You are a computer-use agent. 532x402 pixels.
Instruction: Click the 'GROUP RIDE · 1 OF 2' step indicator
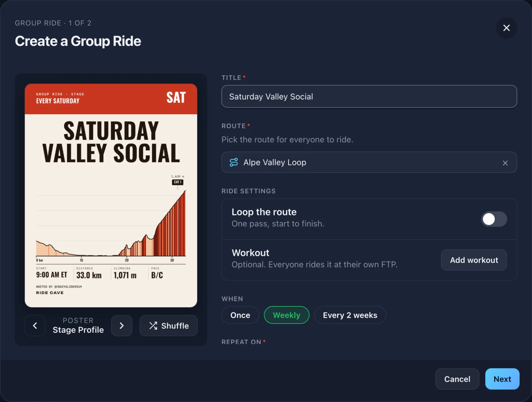[53, 23]
